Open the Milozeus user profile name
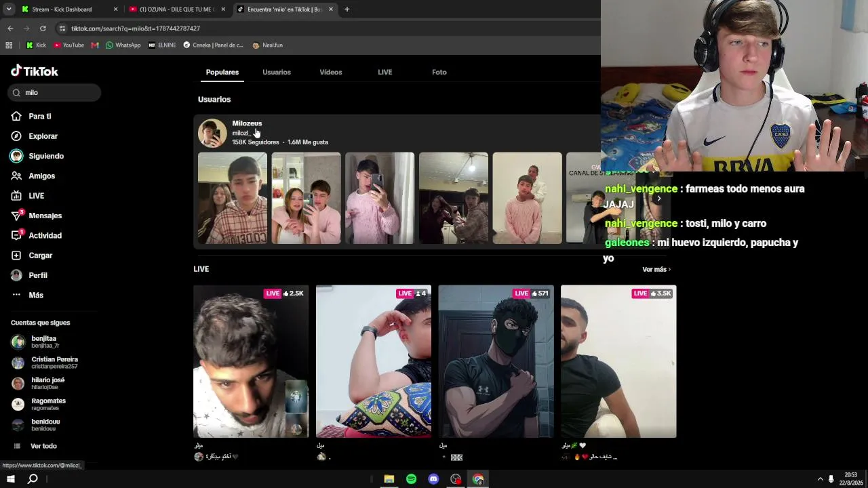The height and width of the screenshot is (488, 868). coord(247,123)
